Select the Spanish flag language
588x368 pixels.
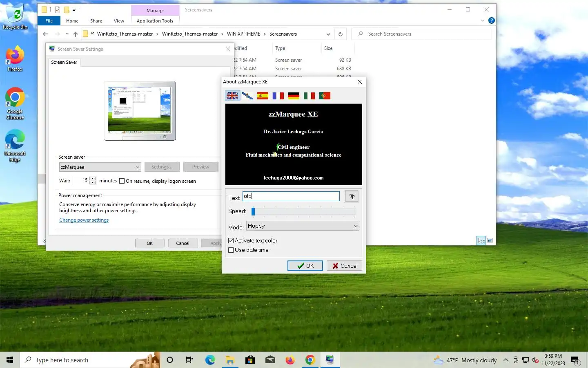click(263, 96)
